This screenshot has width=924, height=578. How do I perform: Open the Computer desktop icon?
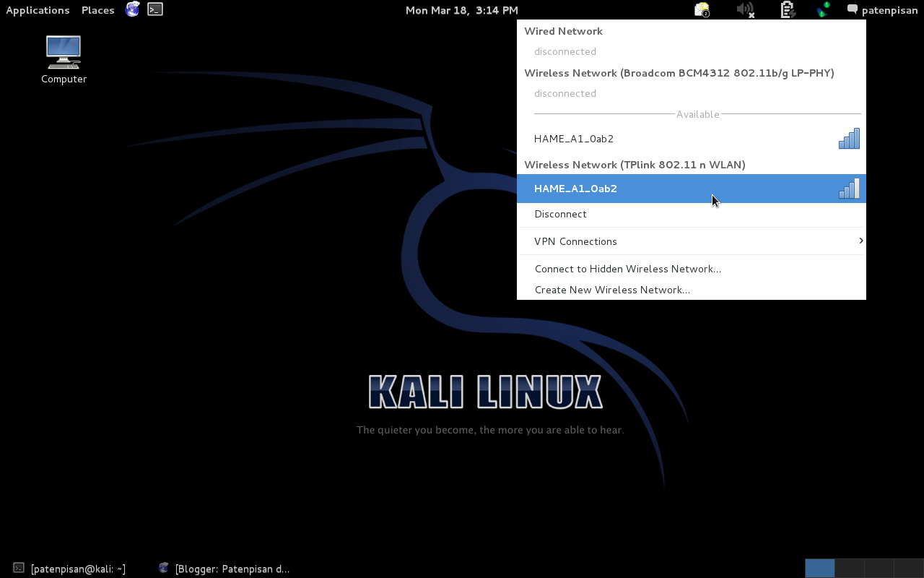pyautogui.click(x=64, y=60)
